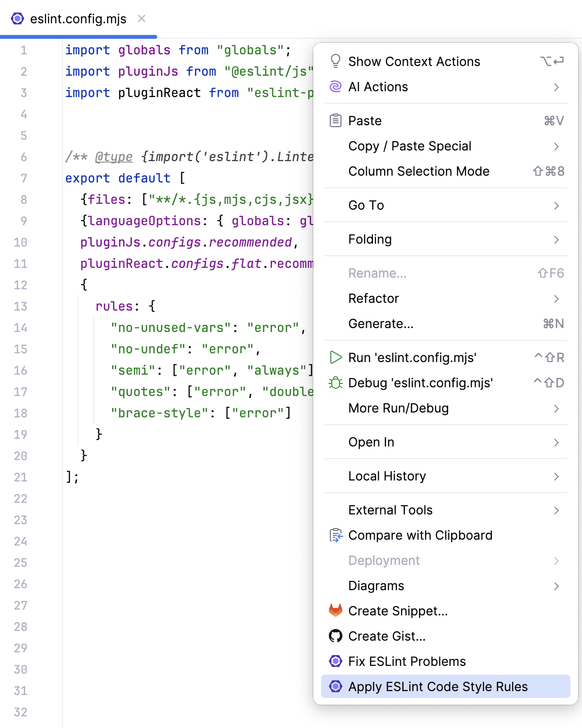Apply ESLint Code Style Rules

click(x=438, y=686)
